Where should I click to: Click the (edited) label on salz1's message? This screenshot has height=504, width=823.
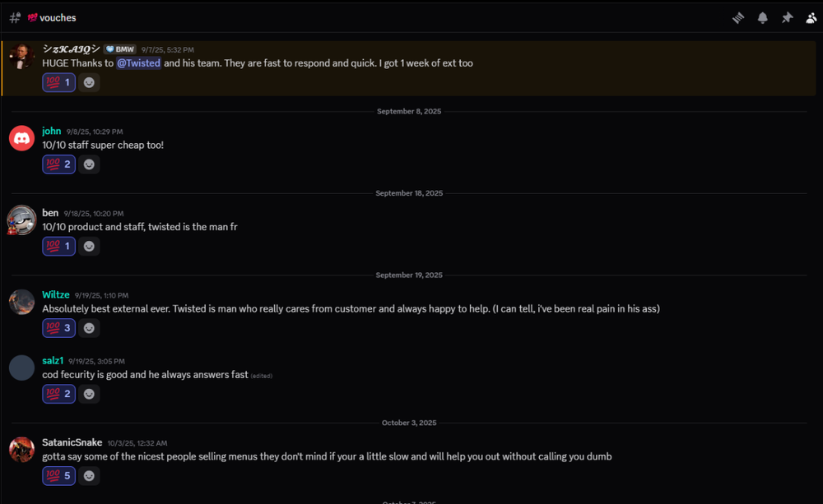click(260, 375)
